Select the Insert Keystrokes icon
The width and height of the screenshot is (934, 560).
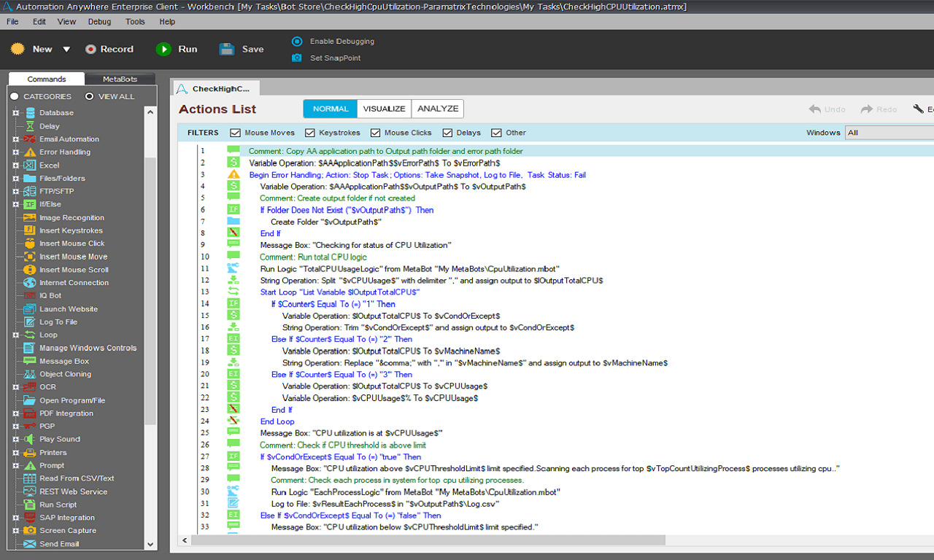coord(30,230)
